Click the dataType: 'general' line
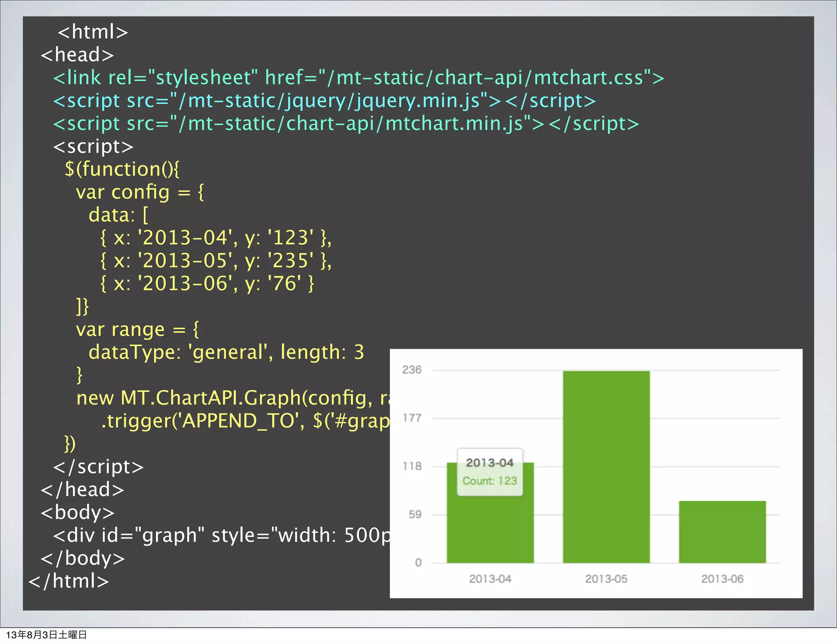837x644 pixels. 226,352
